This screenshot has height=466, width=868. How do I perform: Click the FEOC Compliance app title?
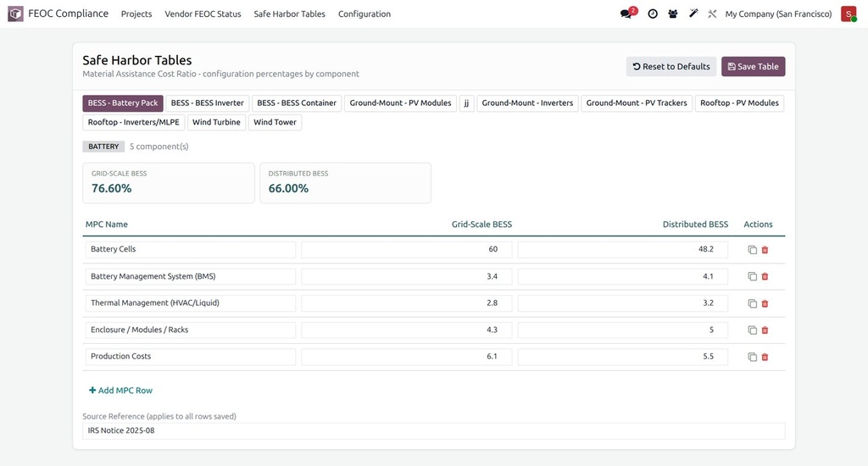point(68,14)
